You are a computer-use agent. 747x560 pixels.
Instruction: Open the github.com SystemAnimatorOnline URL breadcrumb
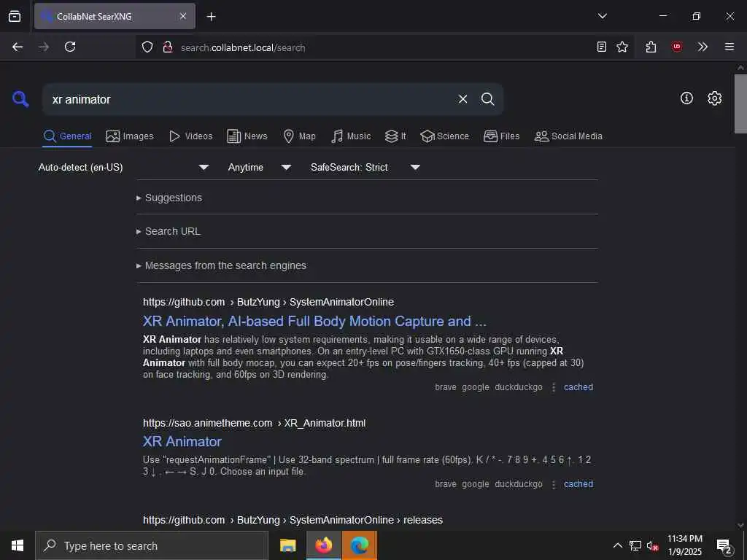tap(268, 302)
